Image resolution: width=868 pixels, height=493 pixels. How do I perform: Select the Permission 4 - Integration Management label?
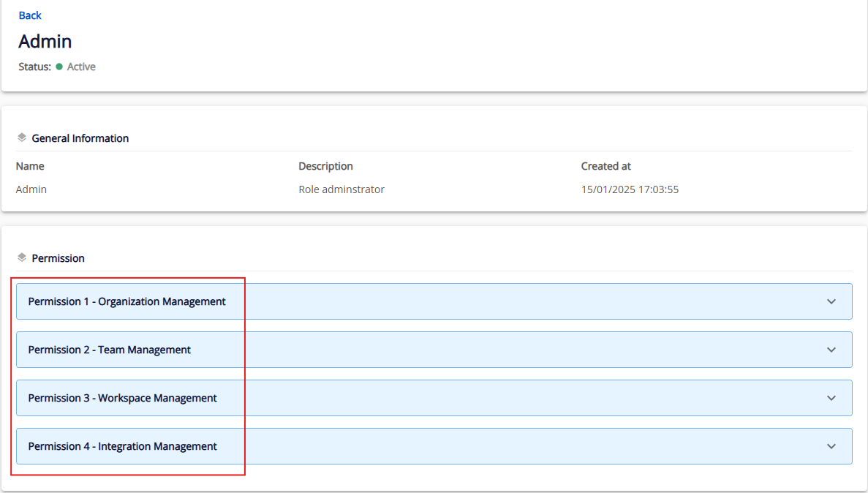click(122, 446)
